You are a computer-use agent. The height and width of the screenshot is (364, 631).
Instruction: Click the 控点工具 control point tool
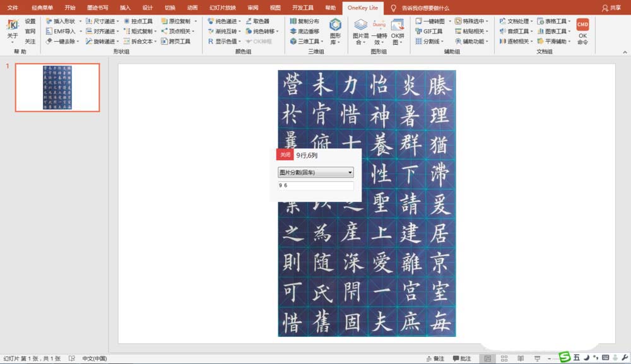(x=138, y=21)
